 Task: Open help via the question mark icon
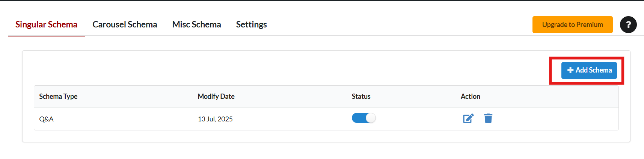(x=628, y=25)
